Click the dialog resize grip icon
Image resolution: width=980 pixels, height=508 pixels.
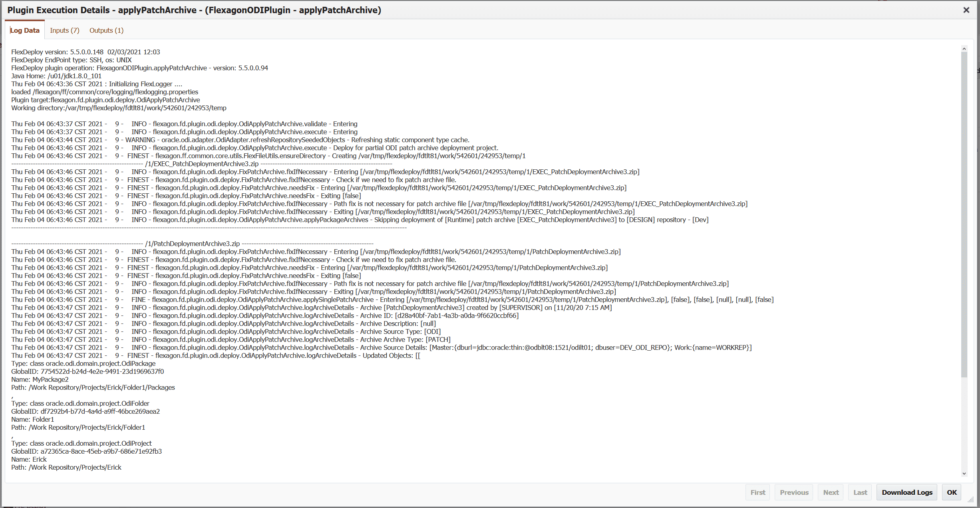point(971,500)
